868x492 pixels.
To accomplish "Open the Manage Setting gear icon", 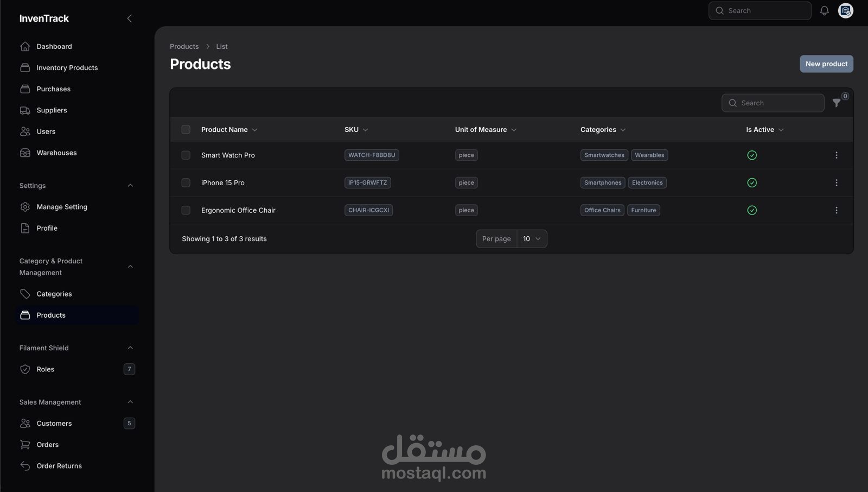I will (x=25, y=206).
